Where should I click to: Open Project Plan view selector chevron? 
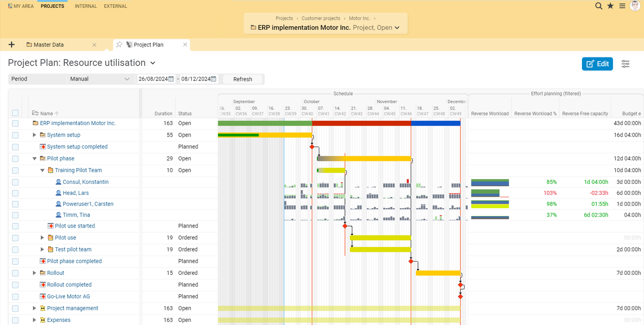[x=153, y=63]
